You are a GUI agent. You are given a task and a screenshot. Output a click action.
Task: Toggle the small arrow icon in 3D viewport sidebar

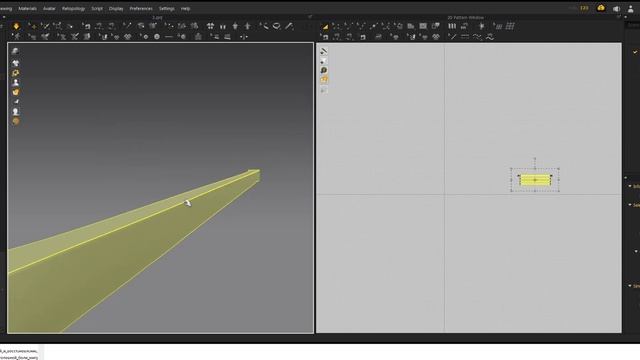point(16,102)
